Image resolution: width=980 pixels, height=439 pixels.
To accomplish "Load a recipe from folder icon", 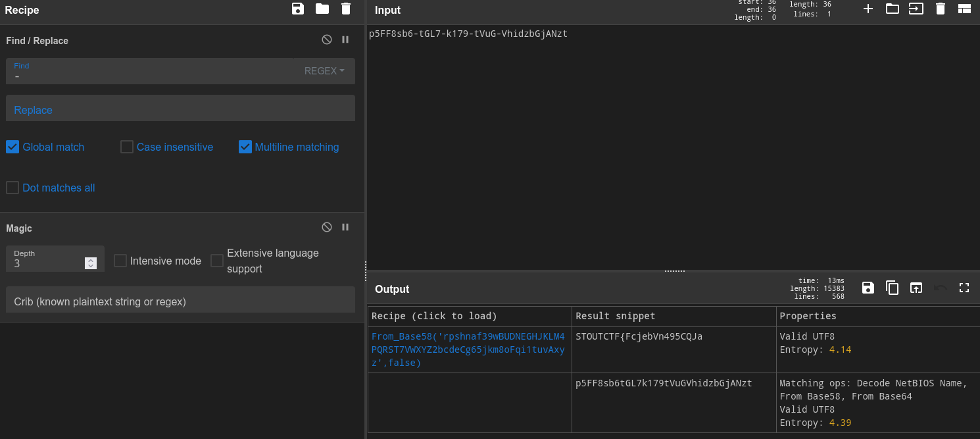I will point(322,9).
